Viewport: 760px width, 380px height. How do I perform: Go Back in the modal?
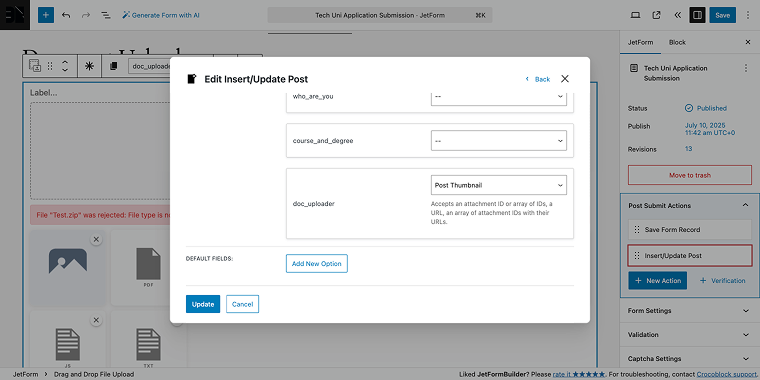tap(538, 79)
